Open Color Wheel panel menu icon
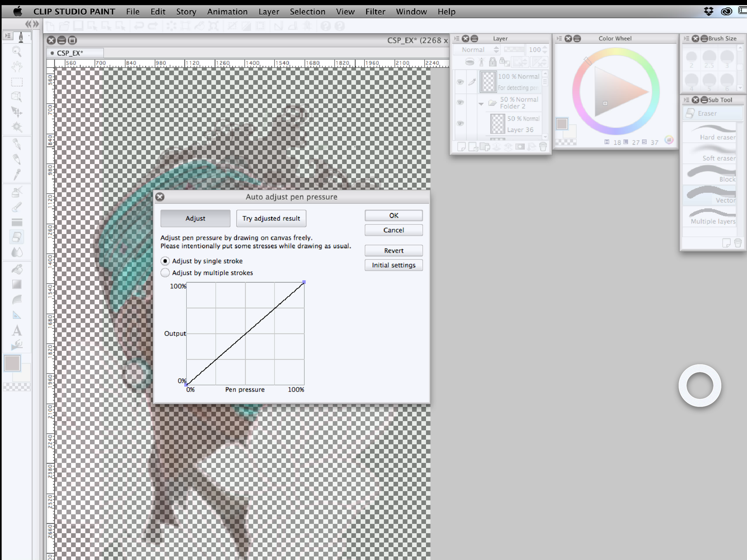Viewport: 747px width, 560px height. tap(560, 39)
